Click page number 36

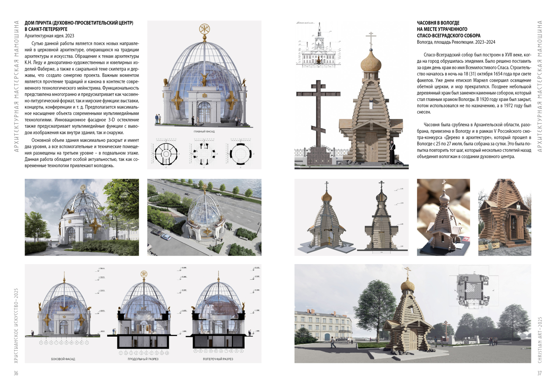tap(16, 373)
